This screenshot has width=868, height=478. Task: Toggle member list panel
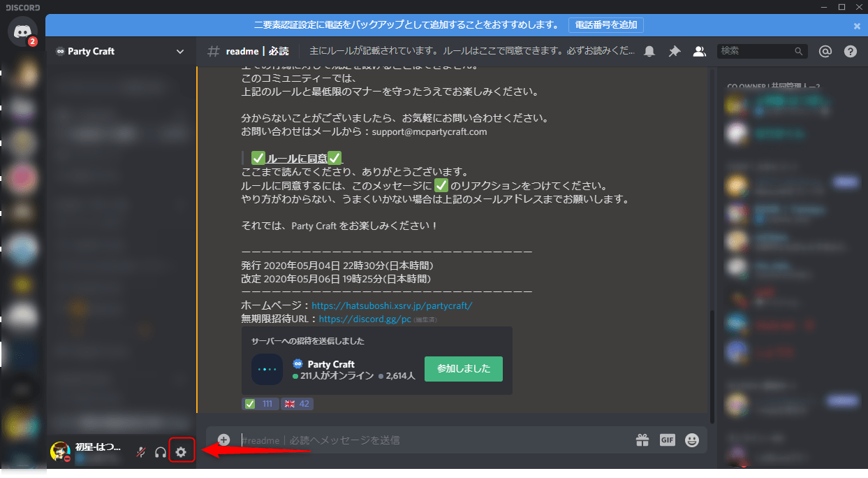coord(698,51)
